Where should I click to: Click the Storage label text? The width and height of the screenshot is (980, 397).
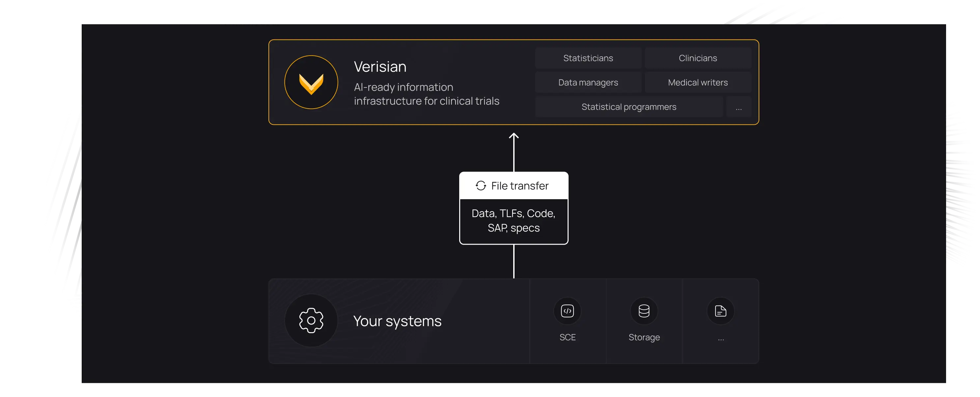[x=644, y=337]
